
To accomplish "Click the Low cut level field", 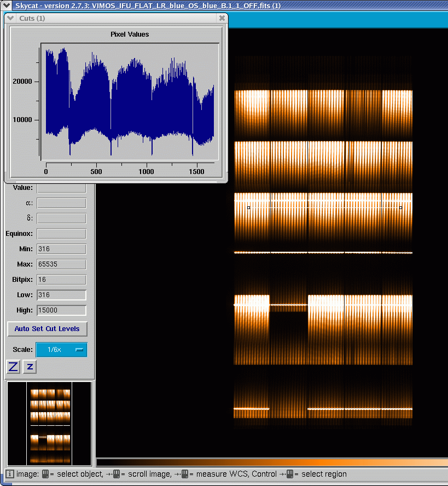I will (62, 295).
